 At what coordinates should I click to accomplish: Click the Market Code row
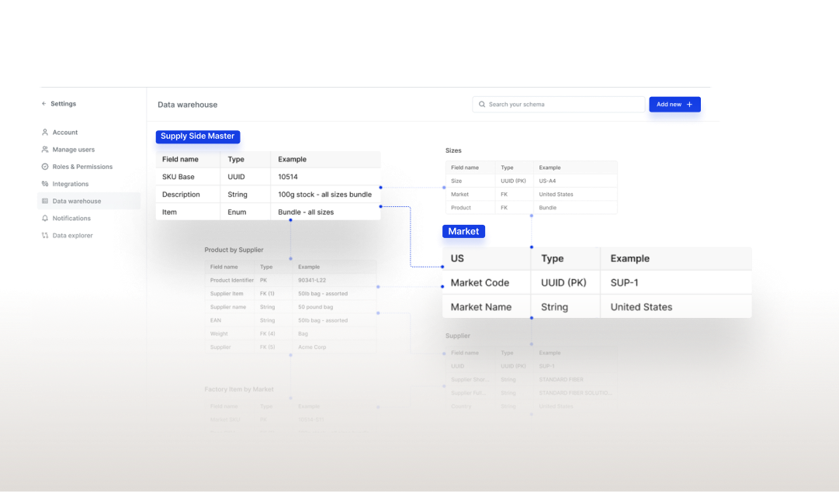(x=597, y=283)
